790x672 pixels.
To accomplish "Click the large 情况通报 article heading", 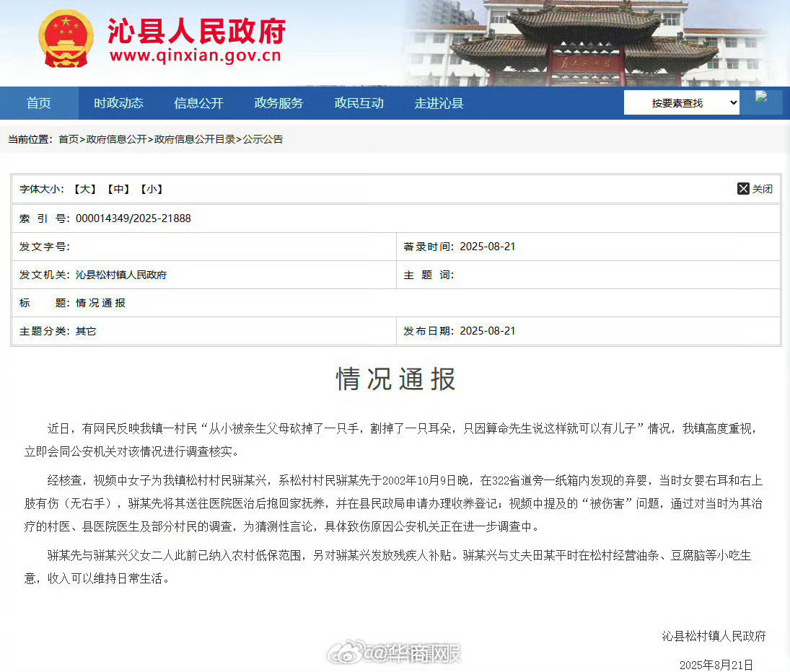I will tap(395, 379).
